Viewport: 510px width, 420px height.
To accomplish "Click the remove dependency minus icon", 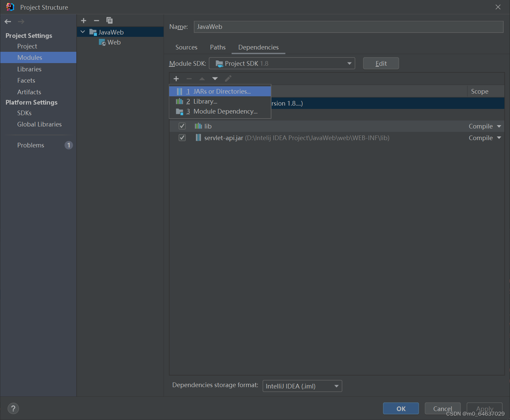I will (189, 79).
